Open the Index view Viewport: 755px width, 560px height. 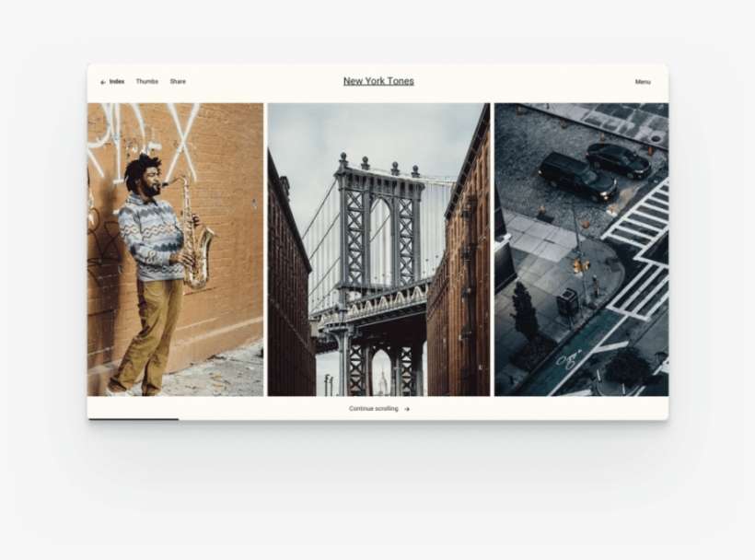pos(117,82)
